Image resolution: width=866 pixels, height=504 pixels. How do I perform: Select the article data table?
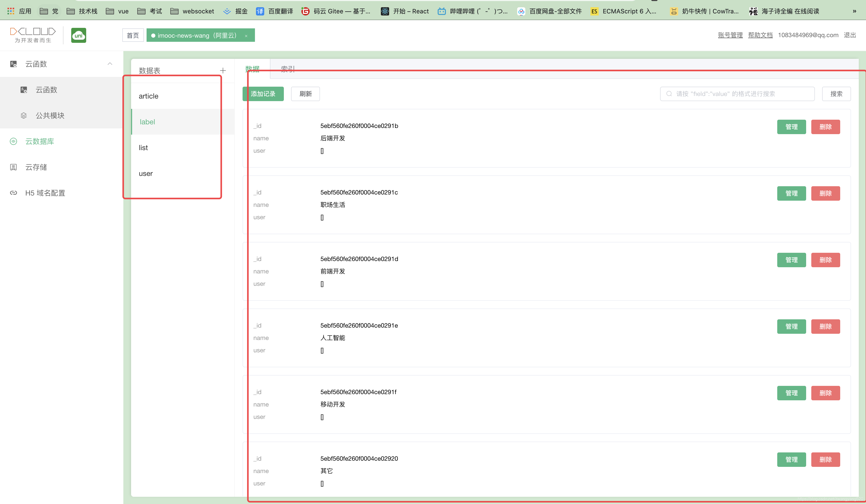(183, 96)
